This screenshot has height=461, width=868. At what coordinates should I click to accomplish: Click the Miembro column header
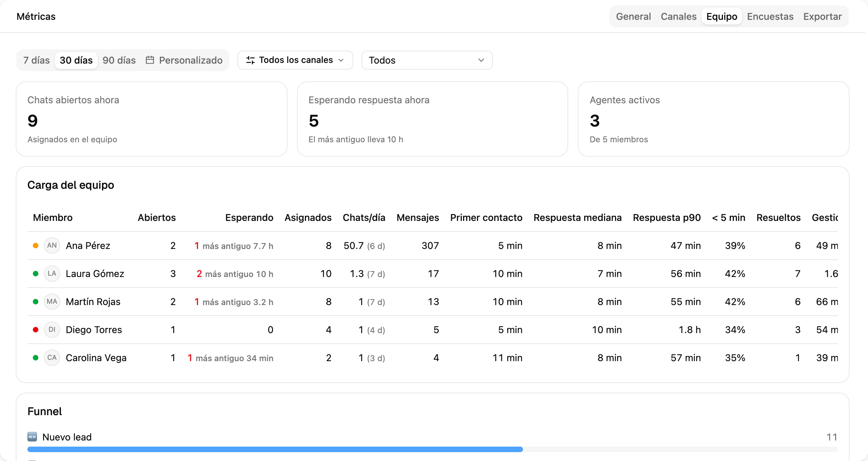[x=53, y=218]
